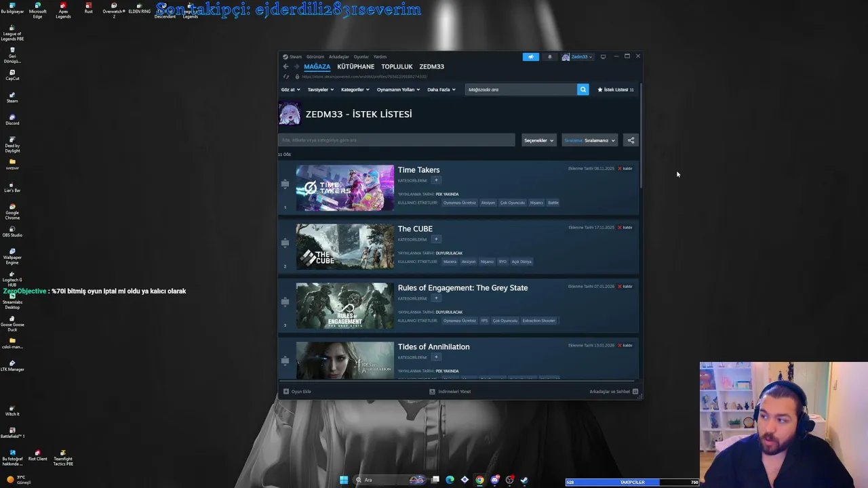Remove Tides of Annihilation with kaldır
This screenshot has height=488, width=868.
point(625,346)
